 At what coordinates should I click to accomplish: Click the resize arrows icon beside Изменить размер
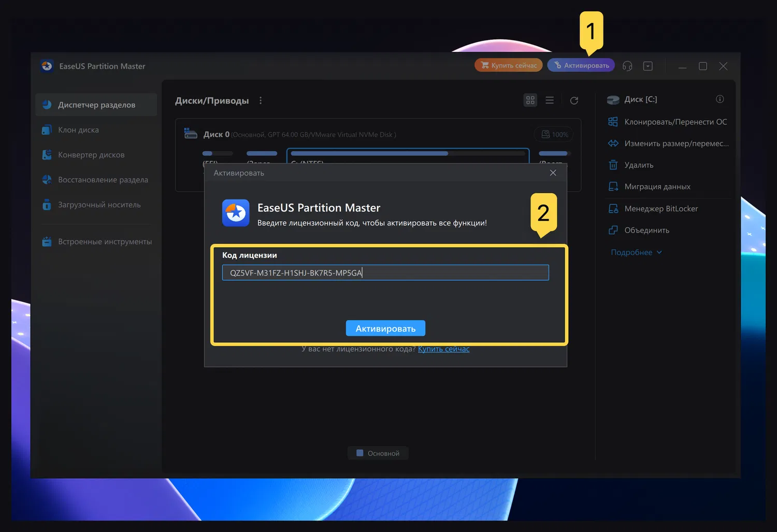[x=613, y=143]
